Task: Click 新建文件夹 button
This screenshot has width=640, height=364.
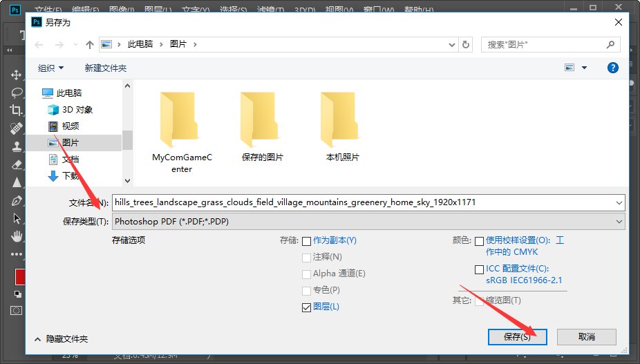Action: [x=106, y=68]
